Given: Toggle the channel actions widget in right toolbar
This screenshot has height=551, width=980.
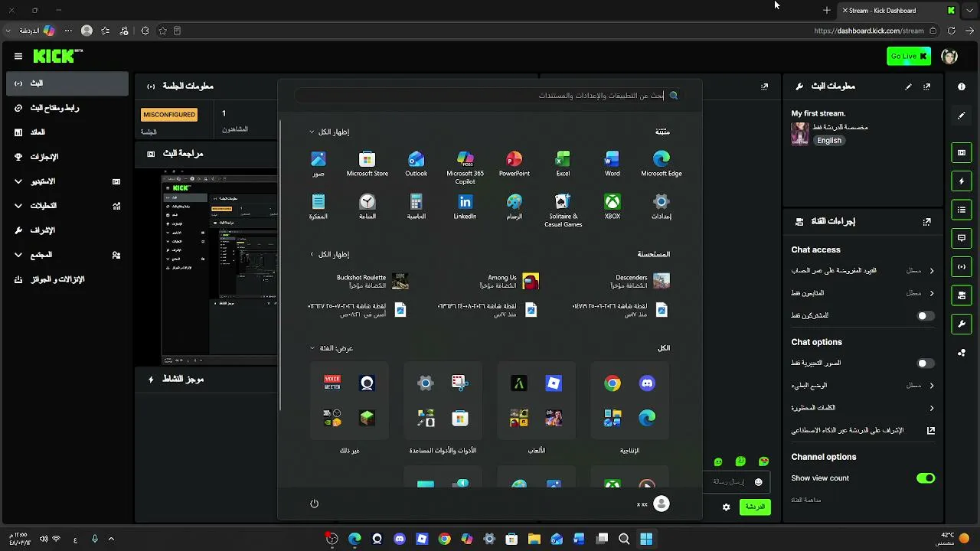Looking at the screenshot, I should coord(962,295).
